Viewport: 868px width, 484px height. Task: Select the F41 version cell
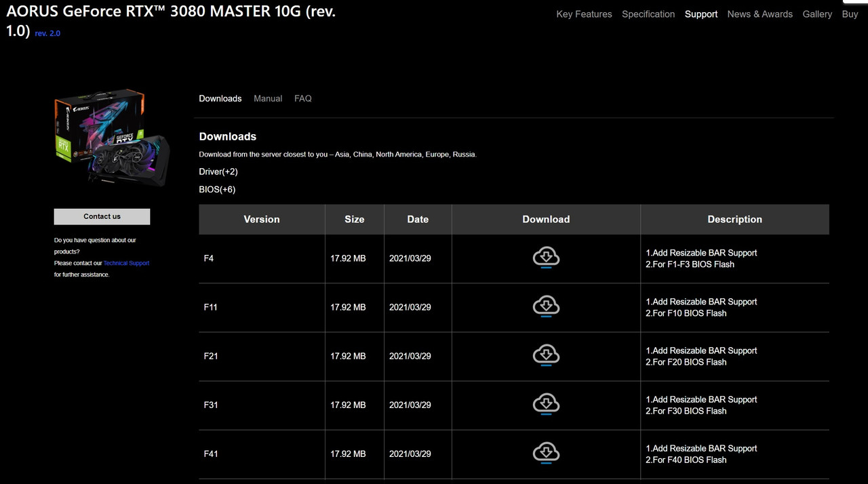tap(262, 453)
